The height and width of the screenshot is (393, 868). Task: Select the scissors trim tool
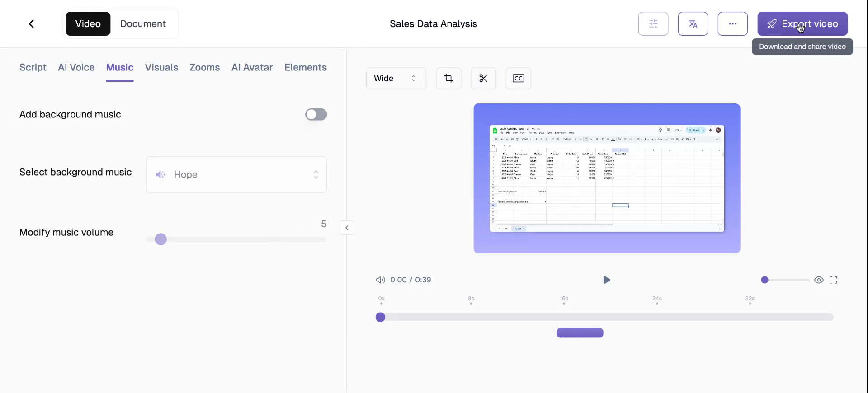pyautogui.click(x=483, y=79)
